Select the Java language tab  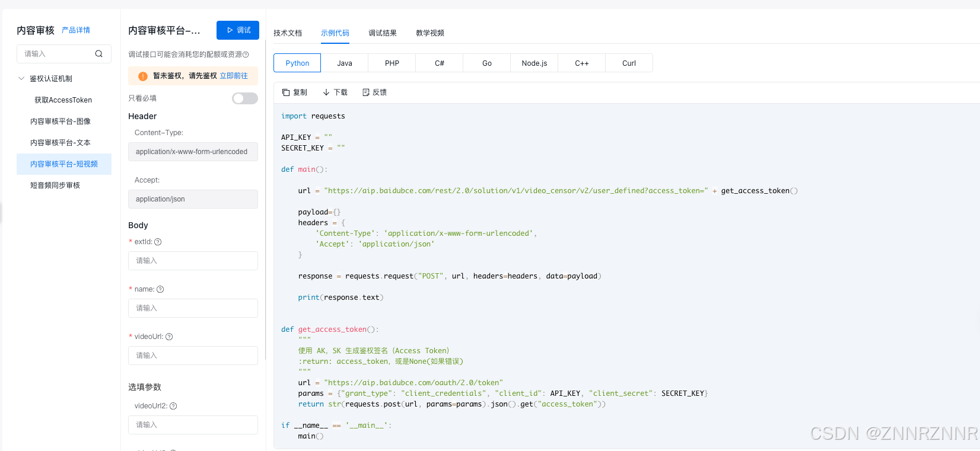(x=345, y=63)
